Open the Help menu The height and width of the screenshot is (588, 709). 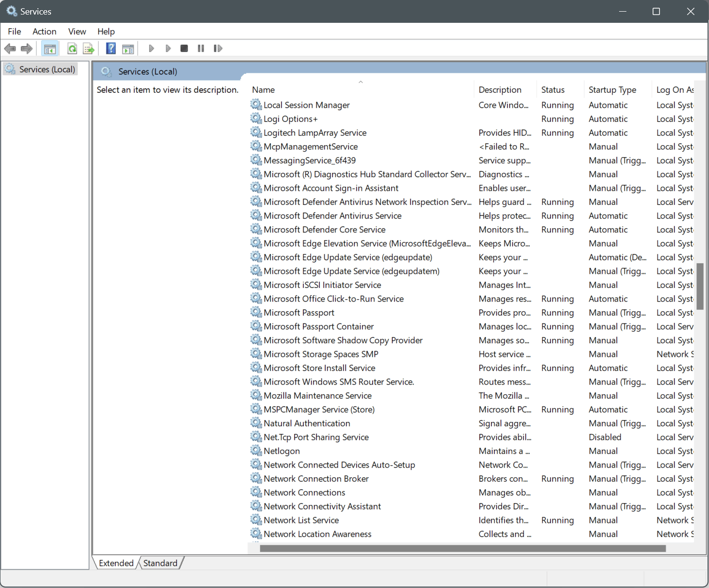(106, 32)
